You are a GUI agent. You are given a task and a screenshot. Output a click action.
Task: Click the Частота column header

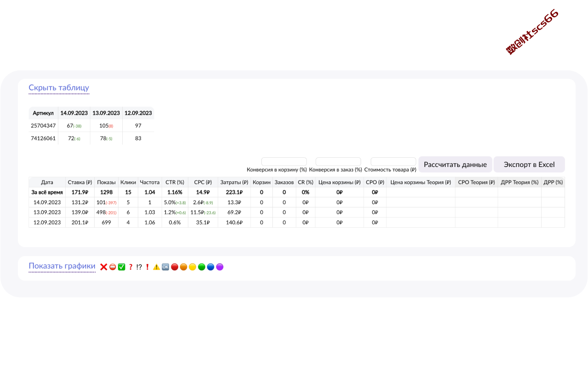pos(150,182)
